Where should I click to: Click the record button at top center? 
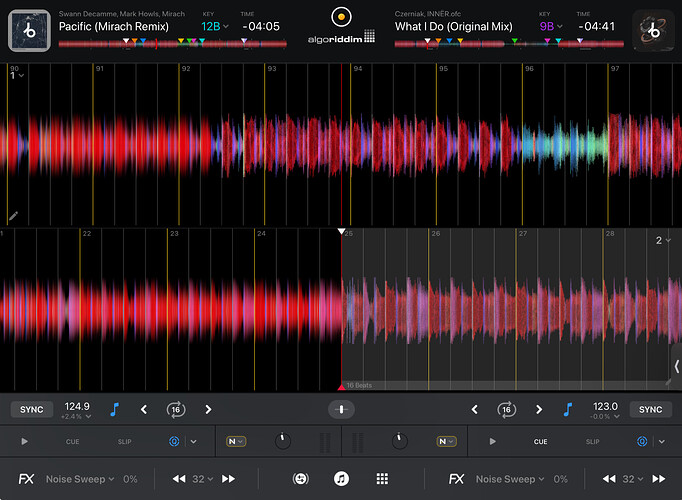point(341,17)
